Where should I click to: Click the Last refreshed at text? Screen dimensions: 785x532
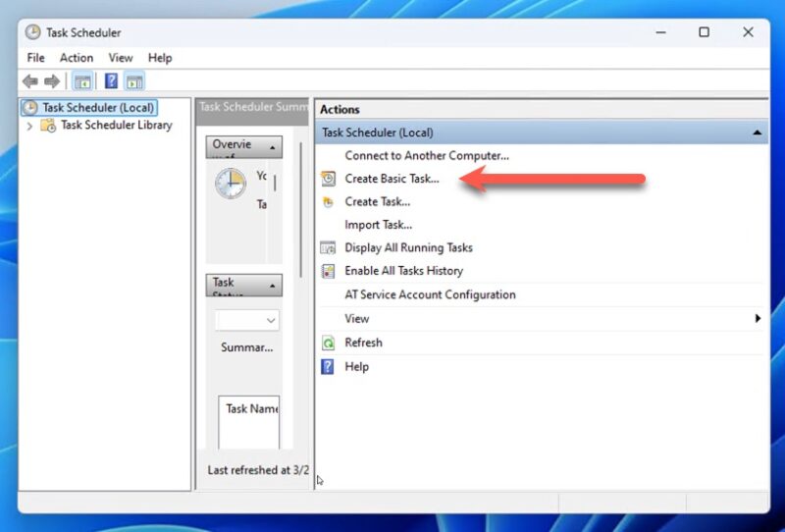pos(258,470)
